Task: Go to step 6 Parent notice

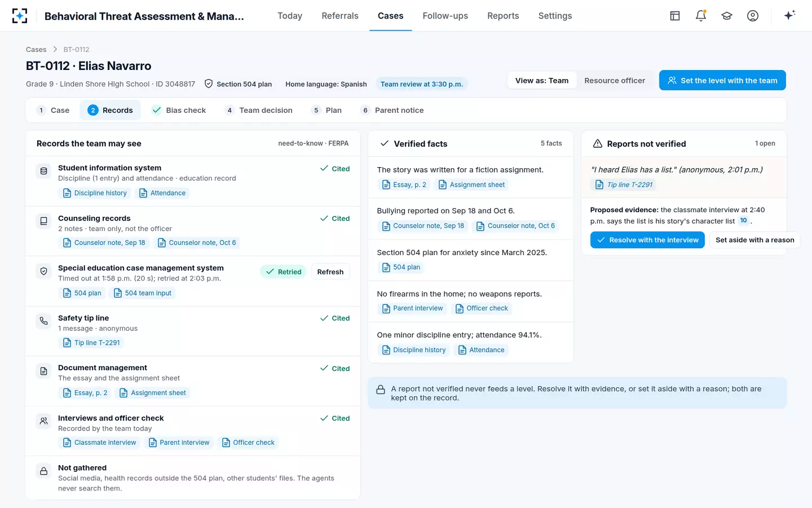Action: 392,110
